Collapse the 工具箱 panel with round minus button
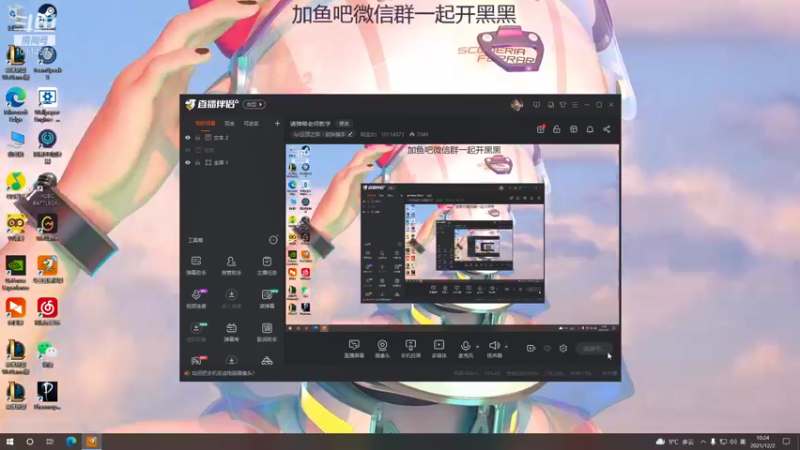The width and height of the screenshot is (800, 450). [273, 240]
